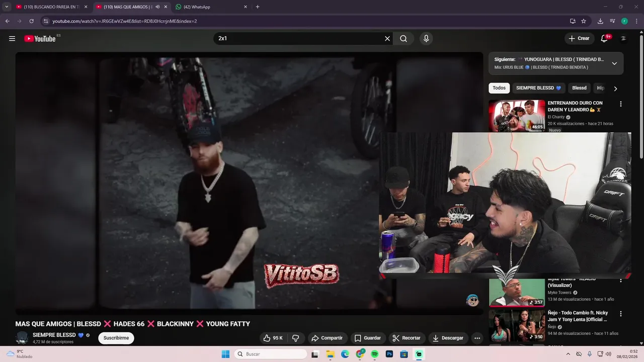This screenshot has height=362, width=644.
Task: Click the Myke Towers channel name
Action: pyautogui.click(x=559, y=293)
